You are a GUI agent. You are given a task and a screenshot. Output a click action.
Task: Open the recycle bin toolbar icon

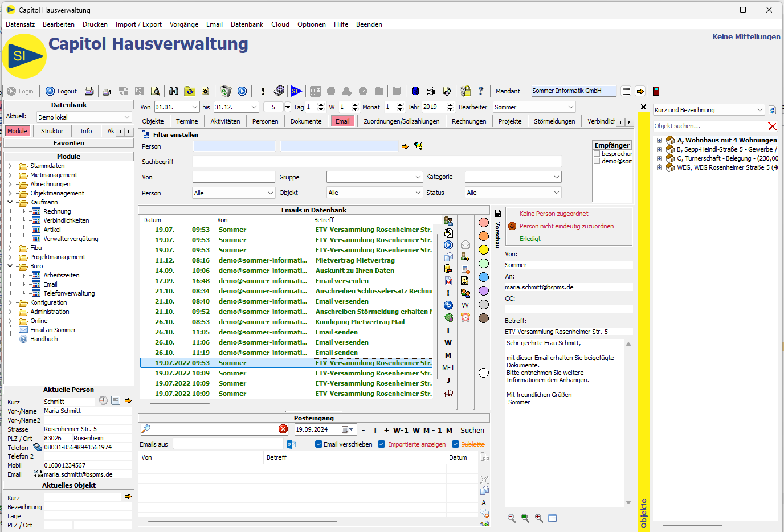coord(226,91)
